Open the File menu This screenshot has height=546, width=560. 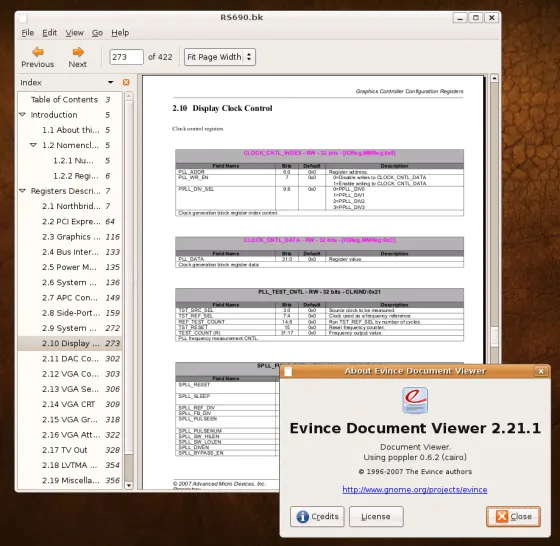(x=28, y=32)
